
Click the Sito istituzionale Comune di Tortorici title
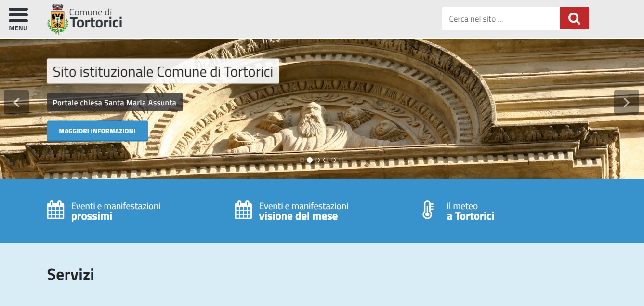click(x=163, y=72)
